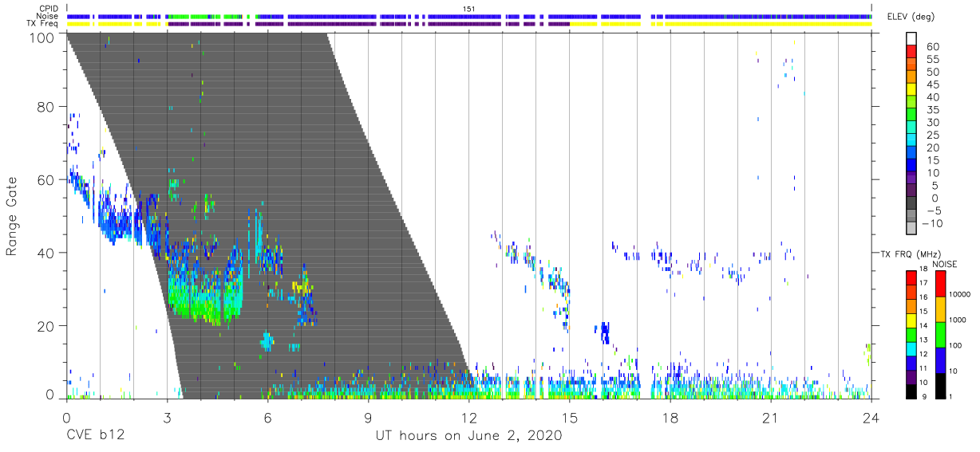Click the '45' label on ELEV color bar
Image resolution: width=980 pixels, height=452 pixels.
934,85
